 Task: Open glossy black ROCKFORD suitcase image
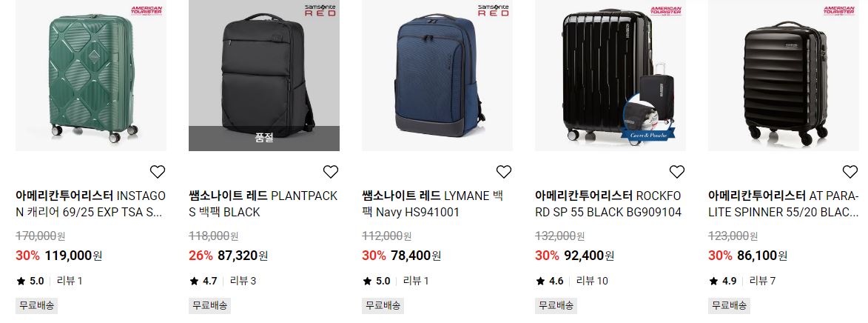tap(610, 76)
